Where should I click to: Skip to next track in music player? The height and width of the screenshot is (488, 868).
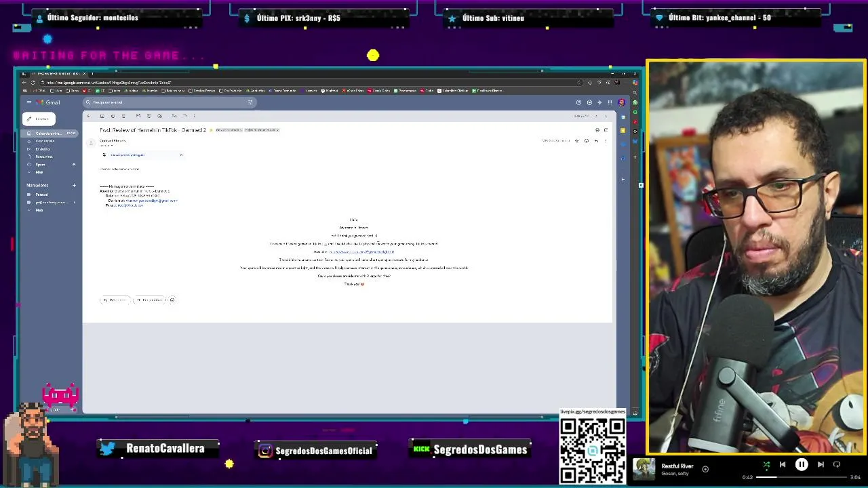click(821, 464)
